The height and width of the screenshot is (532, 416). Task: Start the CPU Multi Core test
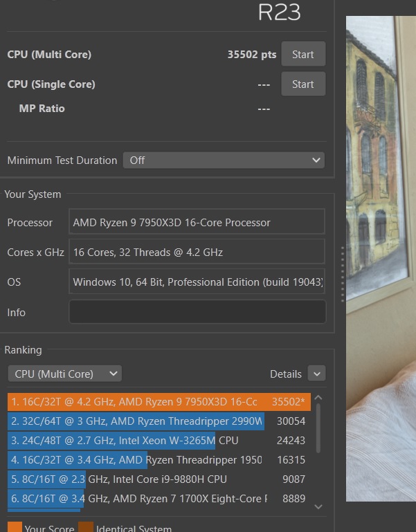(x=303, y=54)
